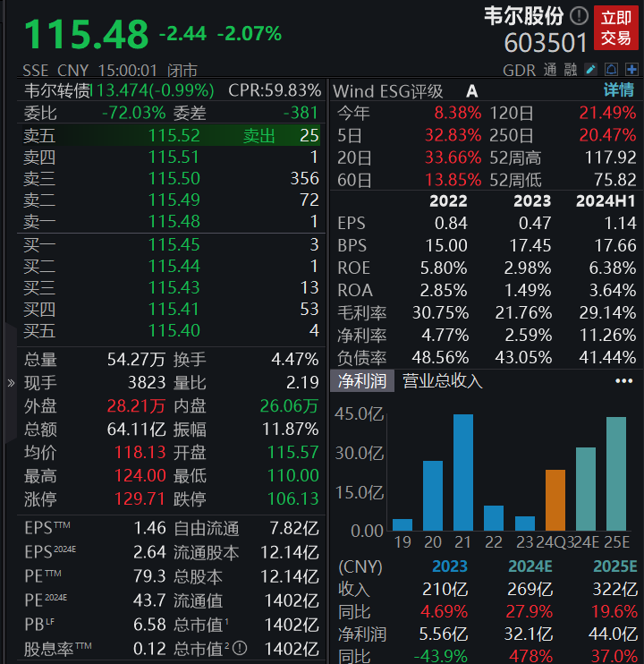Click the 自由流通 value 7.82亿
644x664 pixels.
(x=294, y=529)
